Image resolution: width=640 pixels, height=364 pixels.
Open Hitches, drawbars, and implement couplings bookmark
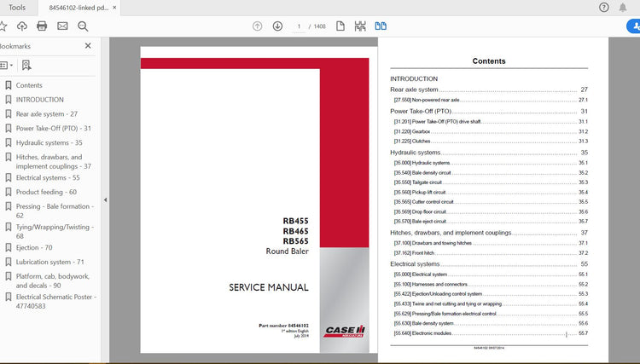click(54, 161)
